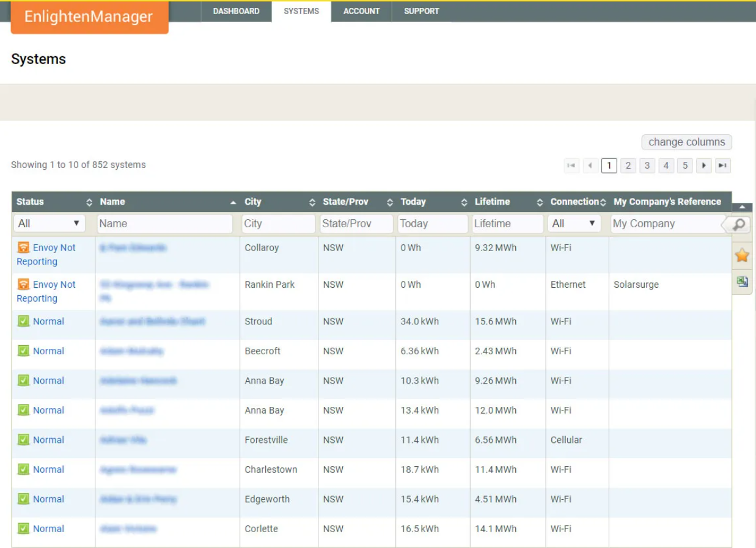This screenshot has width=756, height=548.
Task: Open the Status filter dropdown
Action: (49, 224)
